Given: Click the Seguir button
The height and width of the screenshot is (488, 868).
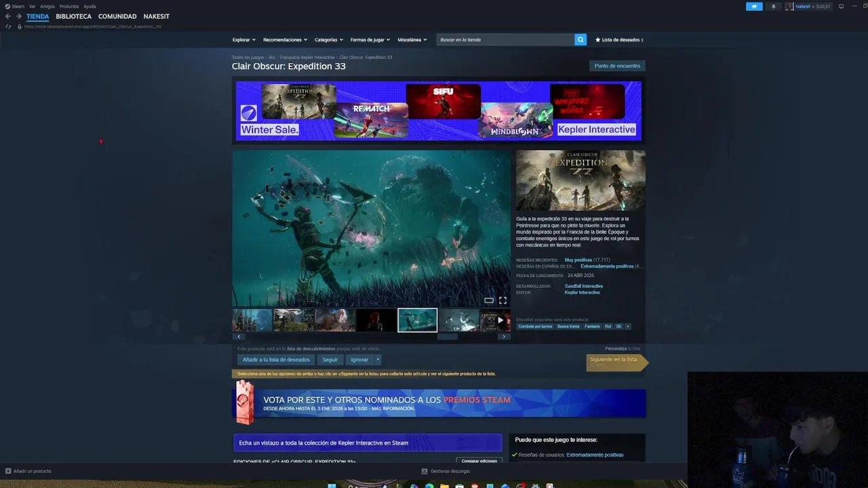Looking at the screenshot, I should tap(330, 360).
